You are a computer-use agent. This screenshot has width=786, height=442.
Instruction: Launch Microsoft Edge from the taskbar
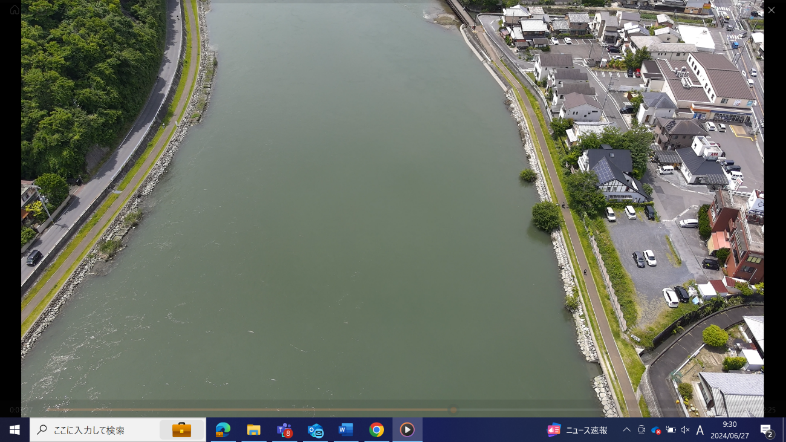pos(223,430)
